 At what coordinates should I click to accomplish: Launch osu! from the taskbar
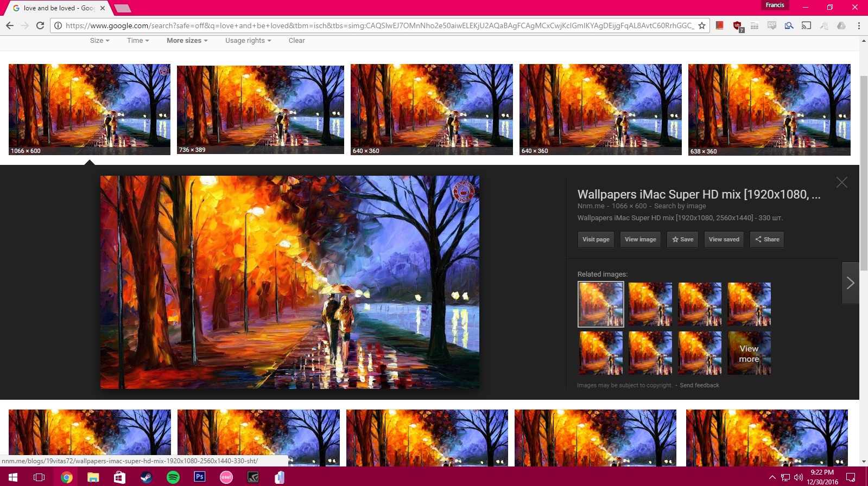pos(226,477)
